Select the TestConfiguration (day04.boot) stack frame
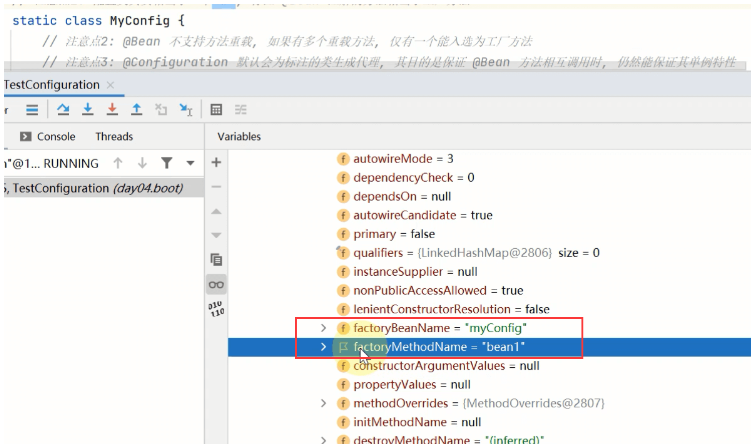The height and width of the screenshot is (444, 755). point(104,188)
